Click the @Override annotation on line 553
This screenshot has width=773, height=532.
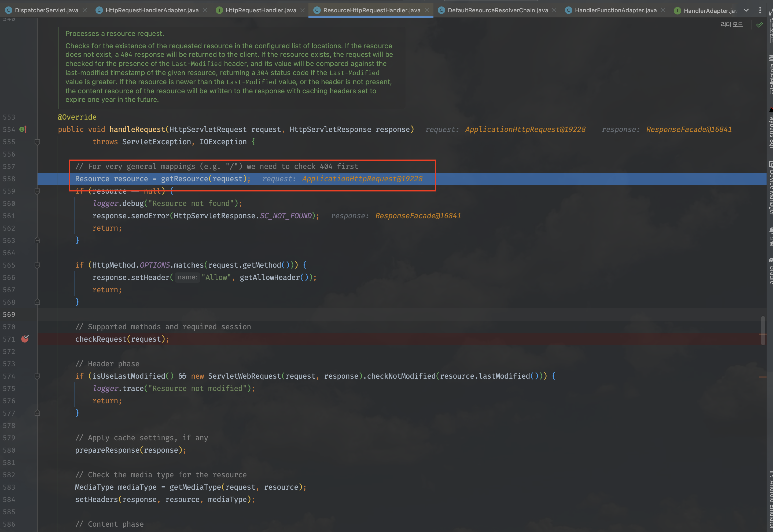(77, 117)
